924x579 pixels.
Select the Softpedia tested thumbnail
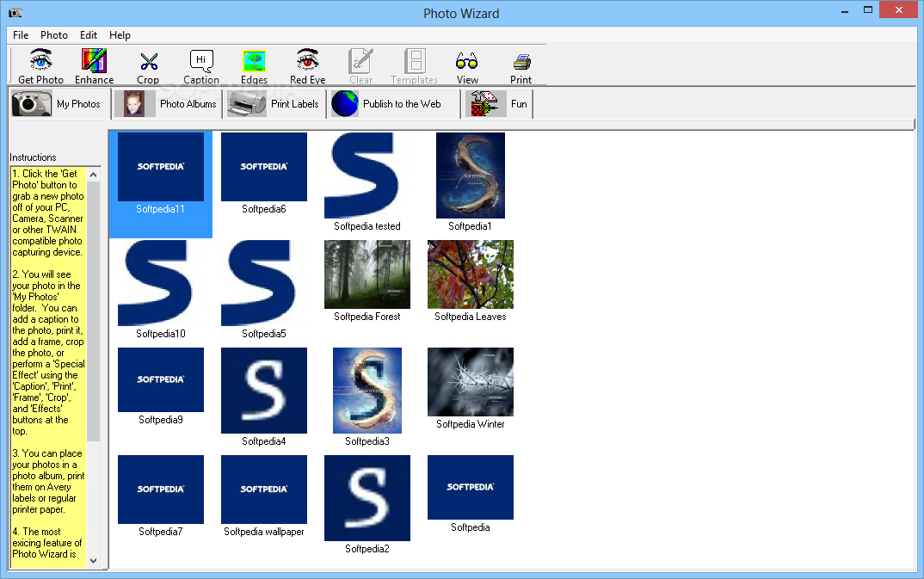click(367, 176)
